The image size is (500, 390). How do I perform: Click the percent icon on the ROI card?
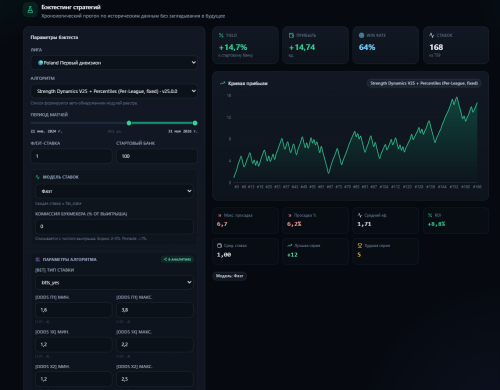point(430,215)
